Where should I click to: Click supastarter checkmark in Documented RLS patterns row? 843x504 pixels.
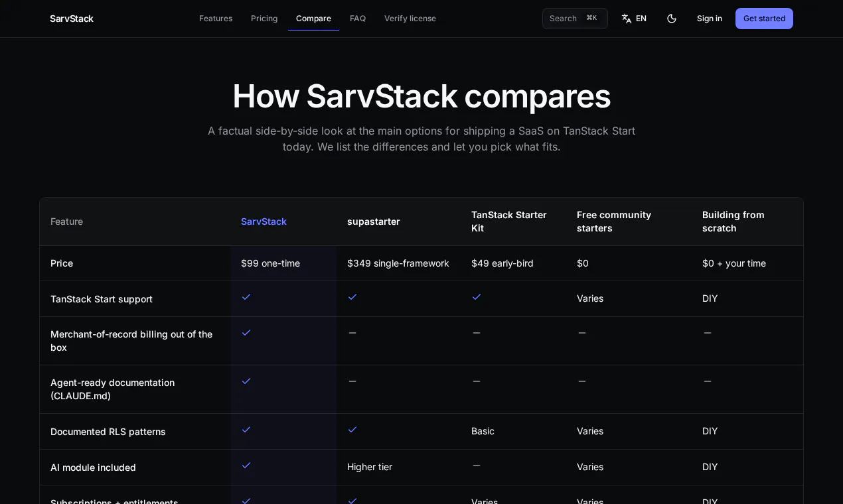pyautogui.click(x=352, y=430)
